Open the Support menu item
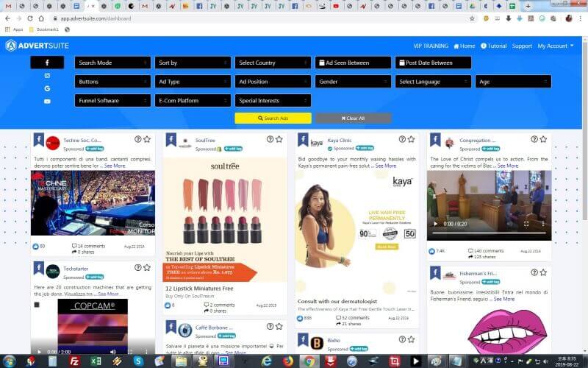 point(522,46)
